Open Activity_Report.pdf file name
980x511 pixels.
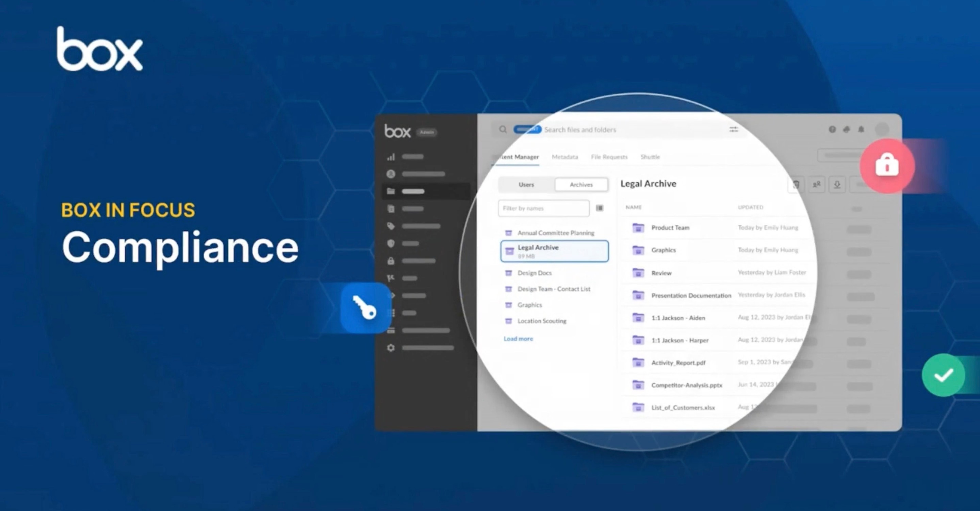[x=678, y=363]
